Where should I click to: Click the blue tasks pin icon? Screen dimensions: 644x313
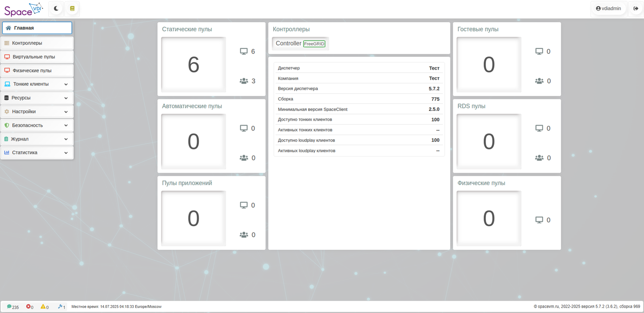[x=60, y=306]
